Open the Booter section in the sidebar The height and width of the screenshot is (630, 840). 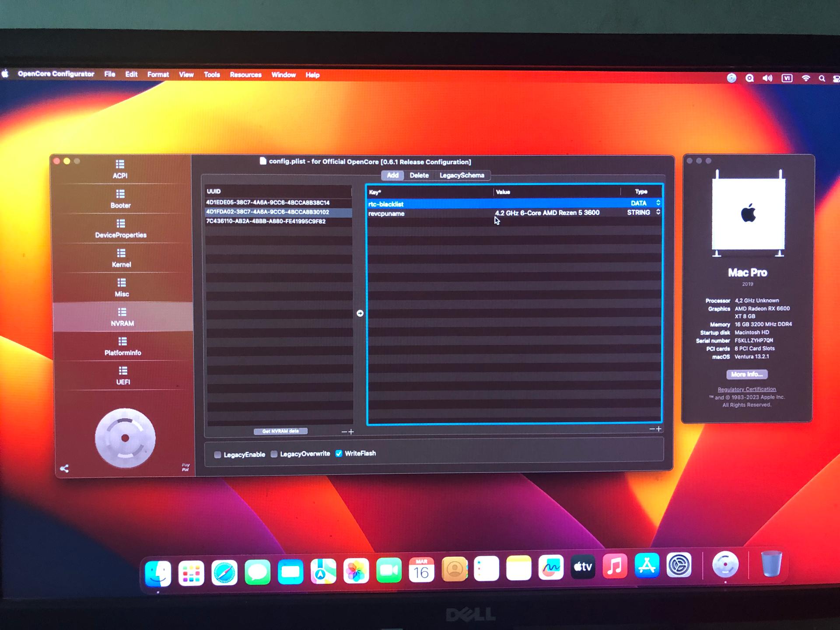[120, 199]
